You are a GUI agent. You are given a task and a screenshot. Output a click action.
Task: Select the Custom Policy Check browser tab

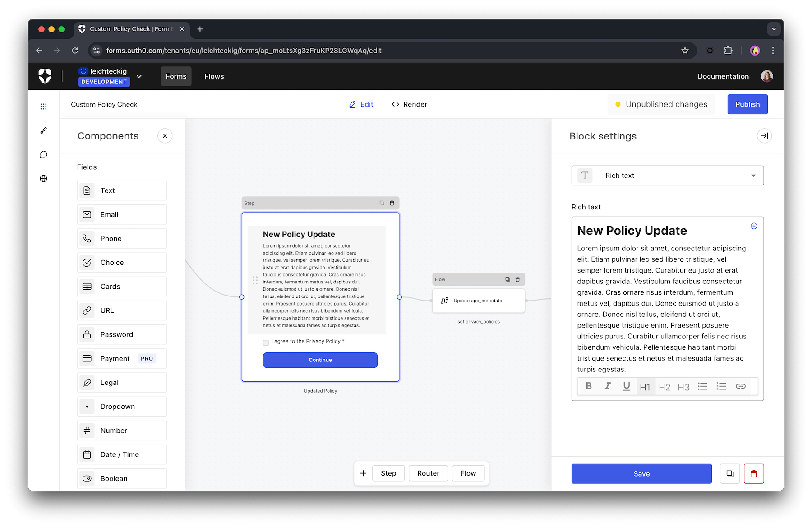click(x=131, y=29)
